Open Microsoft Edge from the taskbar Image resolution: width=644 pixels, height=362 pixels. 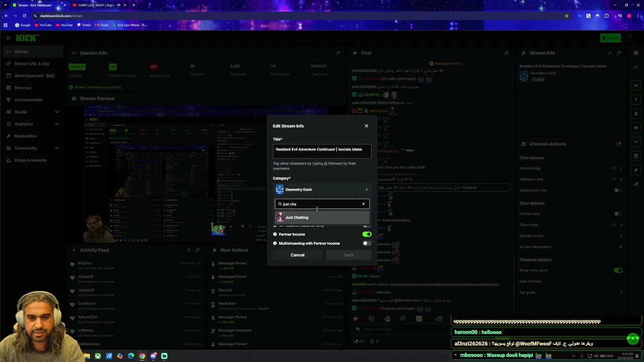coord(131,356)
